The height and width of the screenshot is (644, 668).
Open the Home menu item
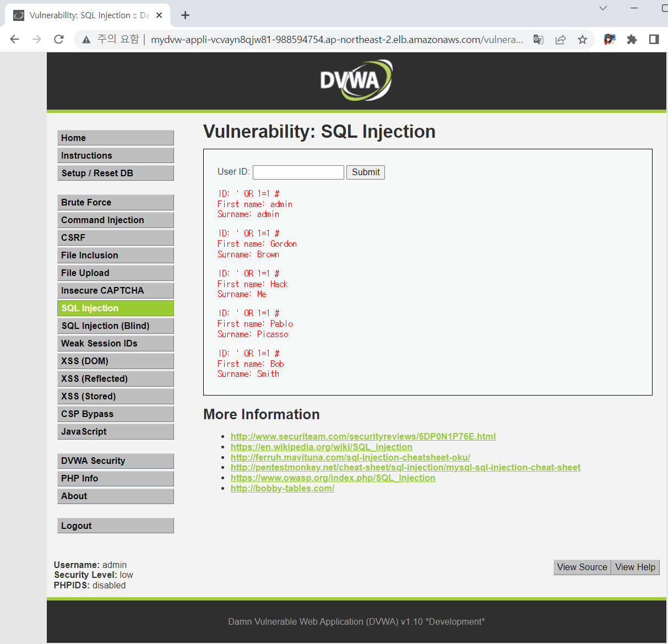click(x=116, y=138)
